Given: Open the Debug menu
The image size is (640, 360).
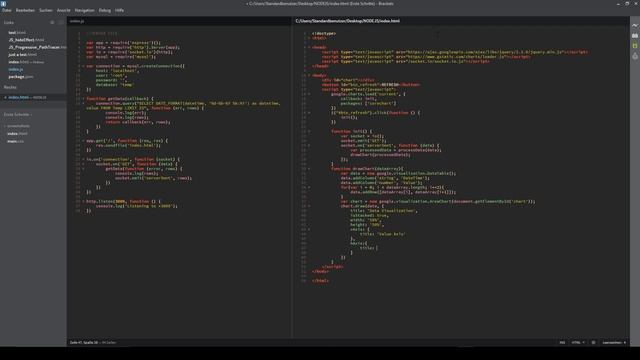Looking at the screenshot, I should click(104, 10).
